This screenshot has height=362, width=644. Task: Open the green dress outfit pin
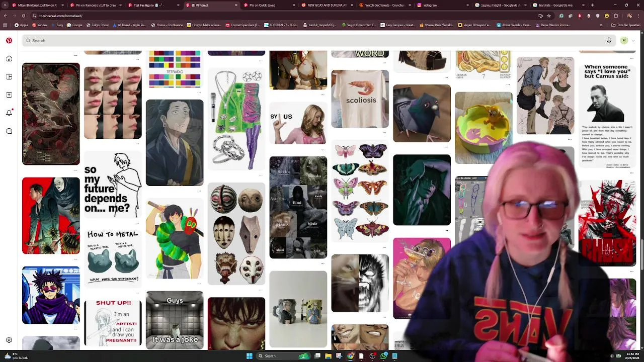pyautogui.click(x=236, y=120)
